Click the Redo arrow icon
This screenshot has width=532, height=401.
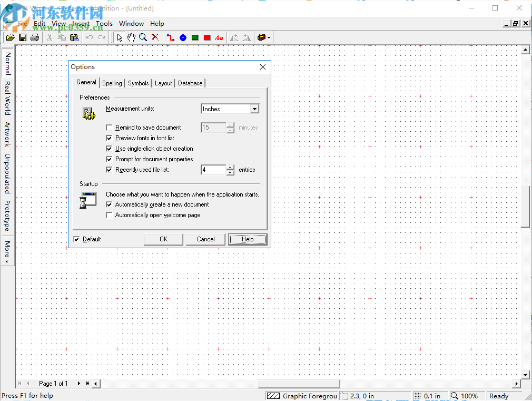click(102, 37)
